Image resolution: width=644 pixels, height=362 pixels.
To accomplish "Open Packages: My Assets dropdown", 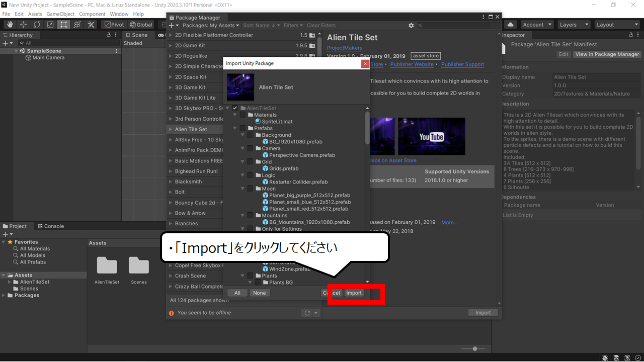I will pos(211,25).
